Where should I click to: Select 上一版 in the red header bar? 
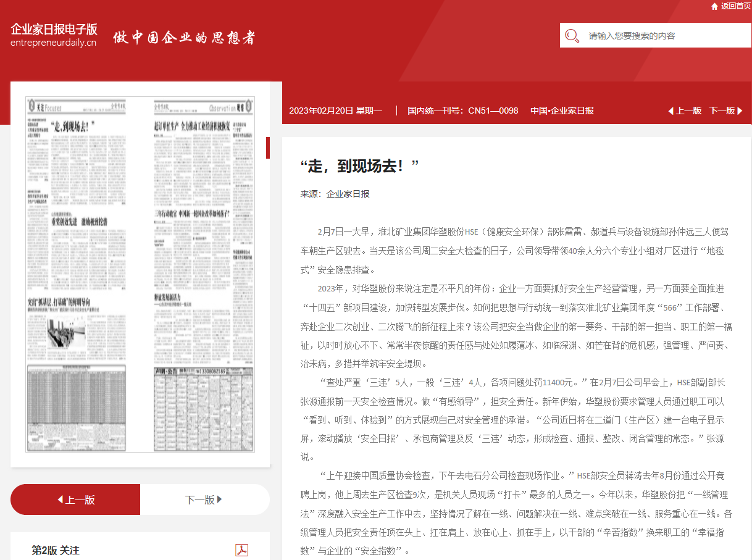coord(688,111)
